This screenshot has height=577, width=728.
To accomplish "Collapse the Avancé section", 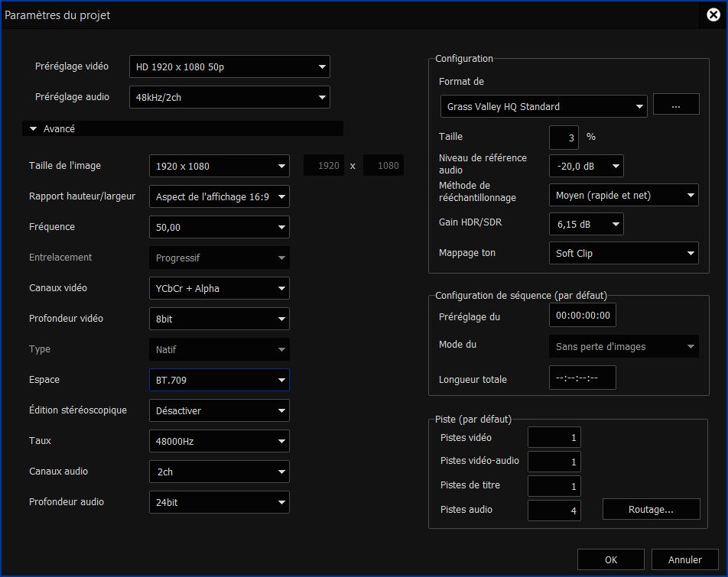I will [34, 129].
